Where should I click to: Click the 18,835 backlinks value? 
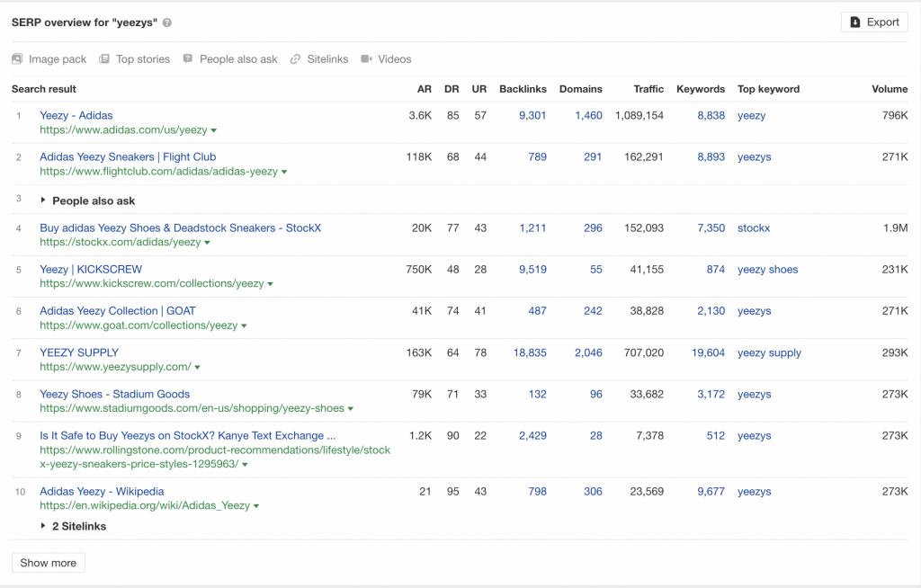pos(530,352)
